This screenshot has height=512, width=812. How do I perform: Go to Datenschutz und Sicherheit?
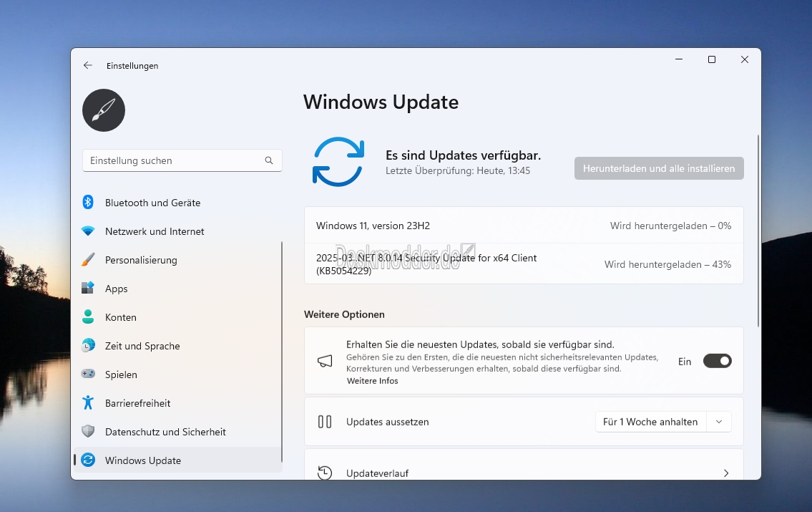tap(178, 432)
